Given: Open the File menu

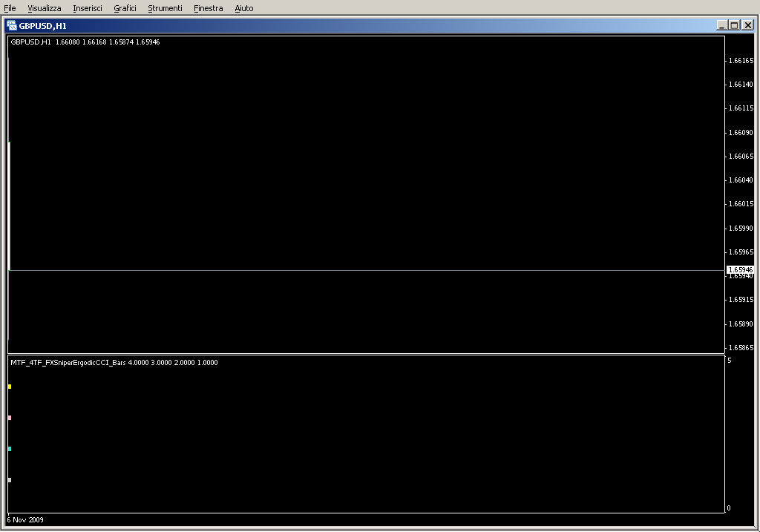Looking at the screenshot, I should [x=10, y=8].
